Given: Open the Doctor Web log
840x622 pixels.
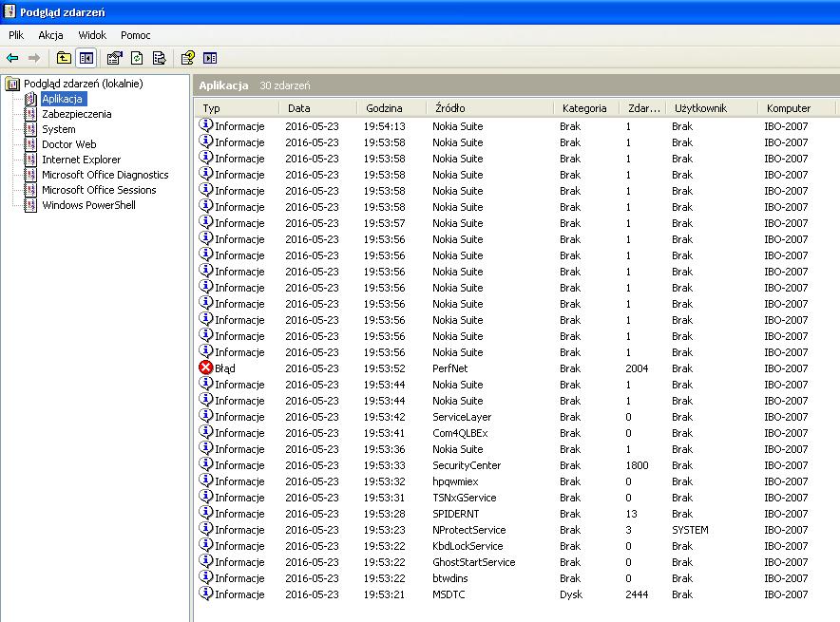Looking at the screenshot, I should 69,144.
